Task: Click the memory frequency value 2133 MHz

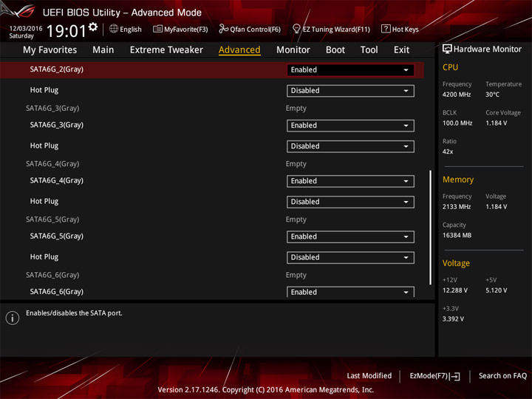Action: (457, 207)
